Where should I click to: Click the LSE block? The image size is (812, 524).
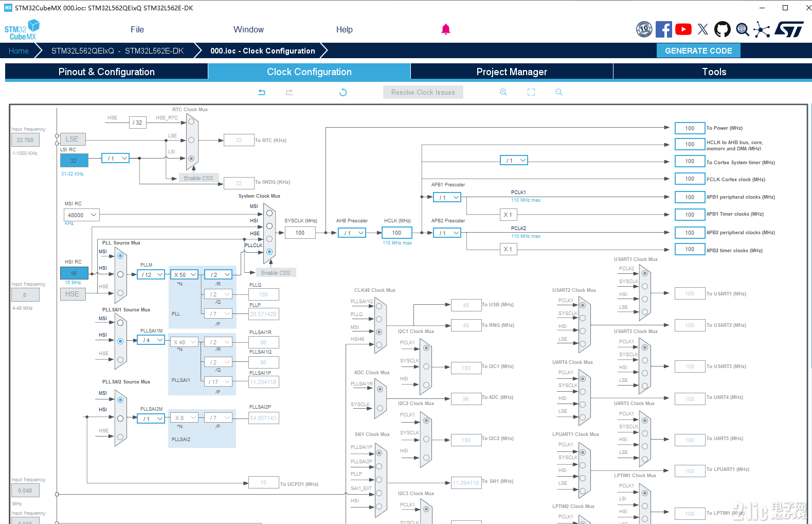click(x=73, y=139)
